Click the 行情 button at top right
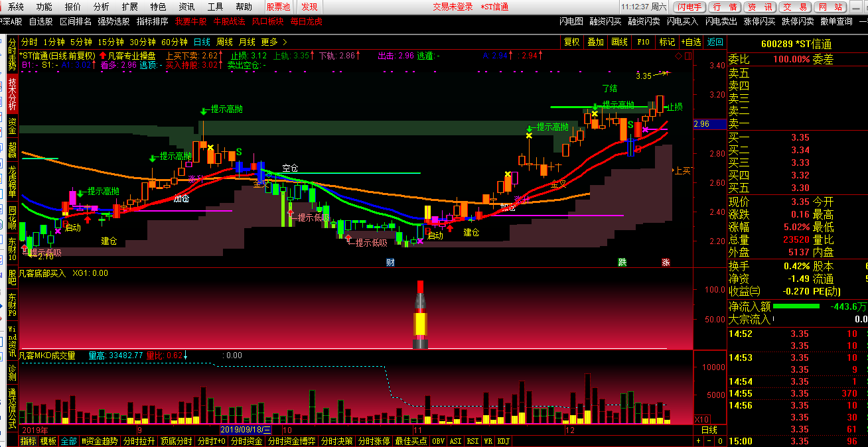 725,7
